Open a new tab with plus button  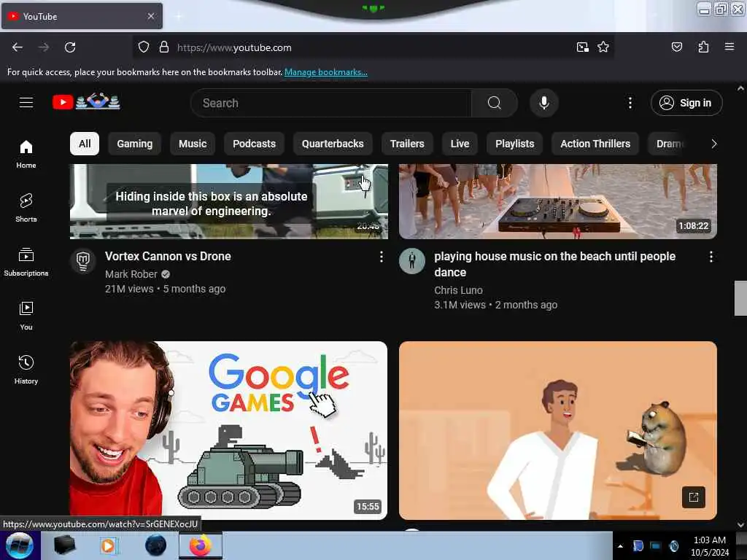click(x=178, y=17)
